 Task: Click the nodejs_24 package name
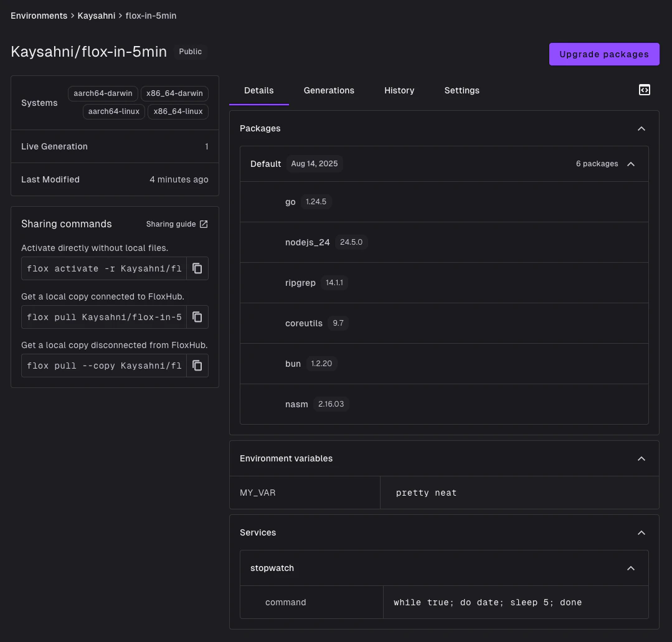[x=307, y=243]
